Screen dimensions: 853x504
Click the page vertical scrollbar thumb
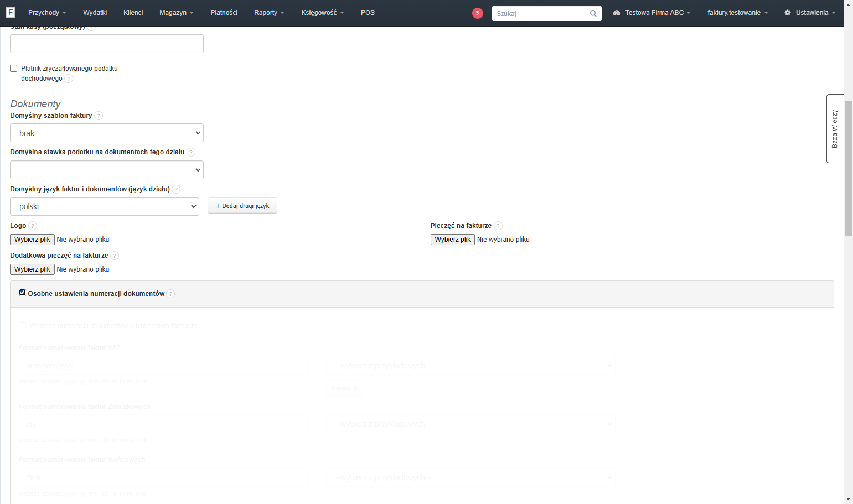(x=848, y=169)
